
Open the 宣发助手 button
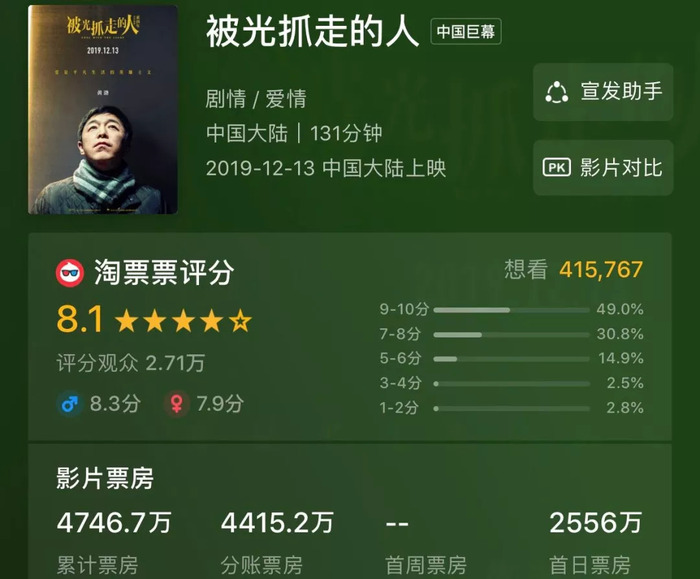[x=603, y=92]
